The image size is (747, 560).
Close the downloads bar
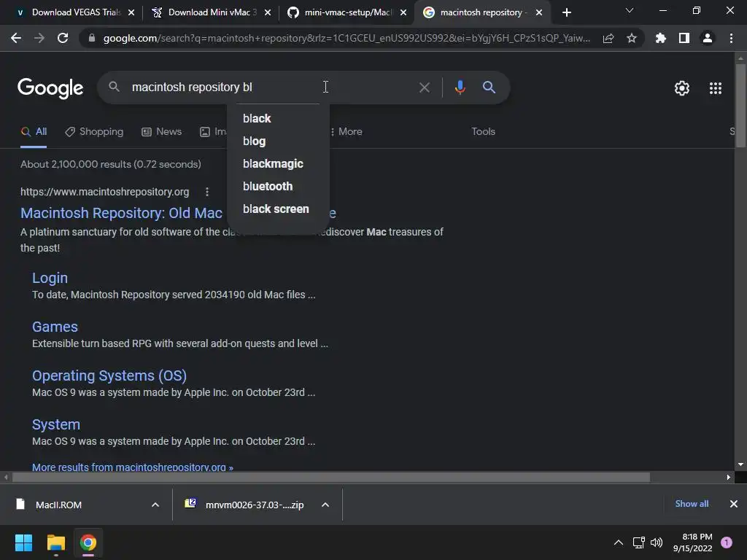734,504
